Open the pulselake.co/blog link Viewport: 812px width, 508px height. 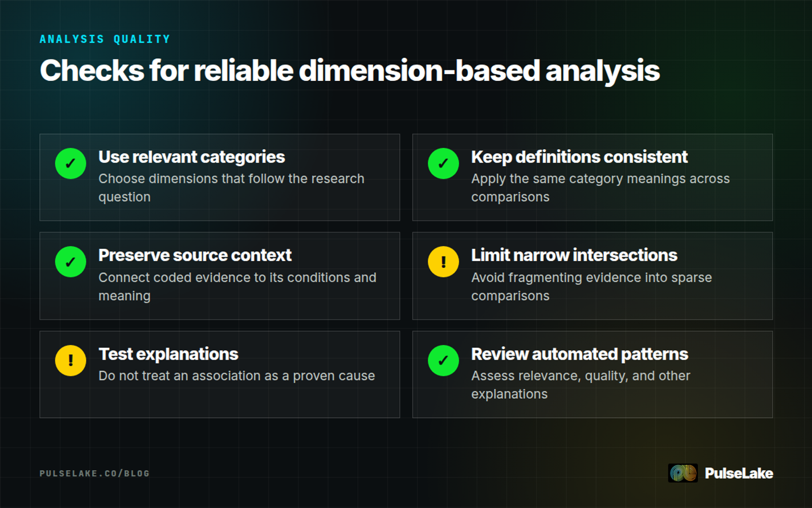[x=94, y=473]
